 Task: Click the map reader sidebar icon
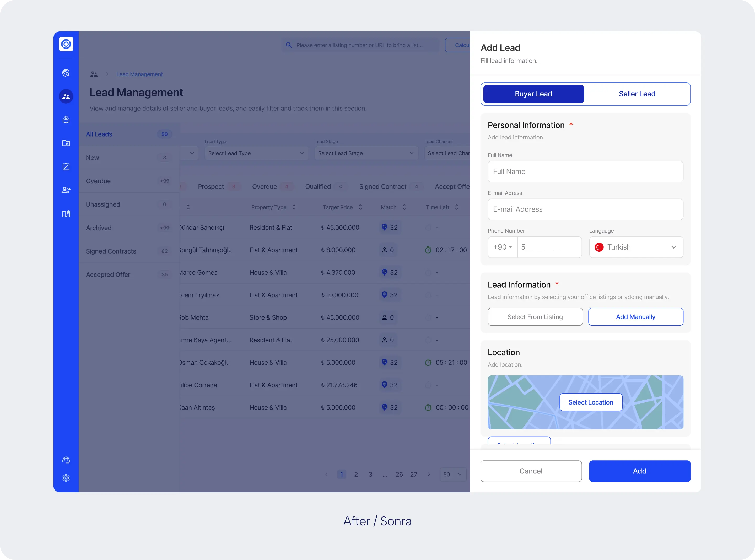point(66,120)
